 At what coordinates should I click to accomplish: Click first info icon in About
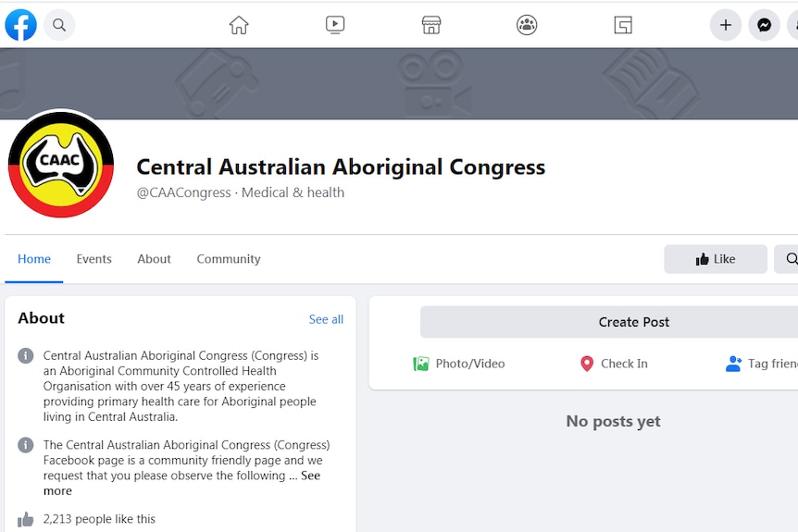click(x=25, y=355)
